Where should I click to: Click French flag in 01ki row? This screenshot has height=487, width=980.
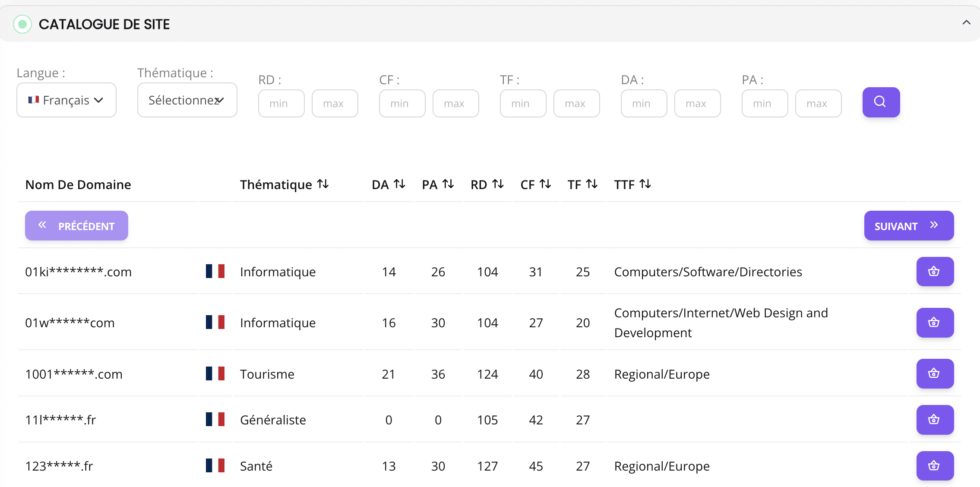click(x=215, y=271)
